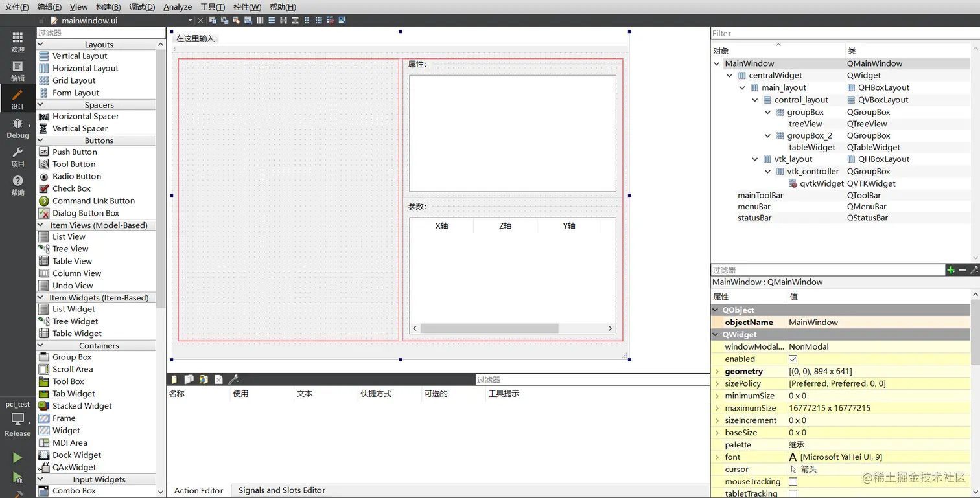Collapse vtk_layout node in object tree
This screenshot has height=498, width=980.
[755, 159]
